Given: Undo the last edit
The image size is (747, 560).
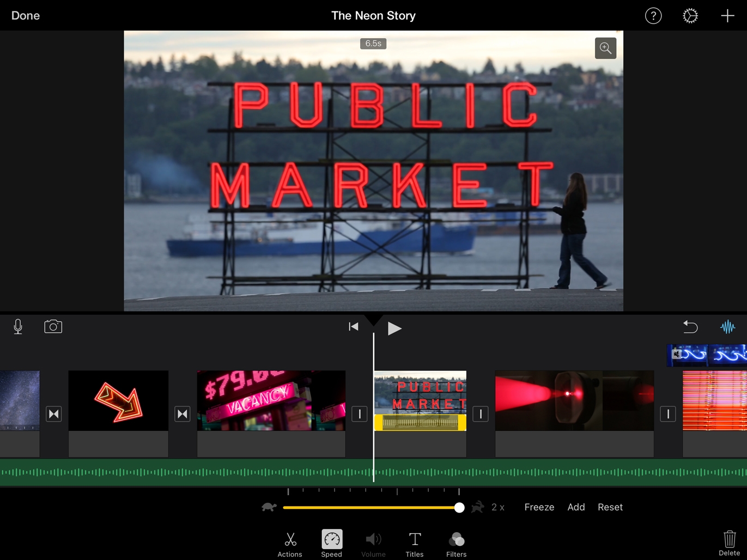Looking at the screenshot, I should pos(690,326).
